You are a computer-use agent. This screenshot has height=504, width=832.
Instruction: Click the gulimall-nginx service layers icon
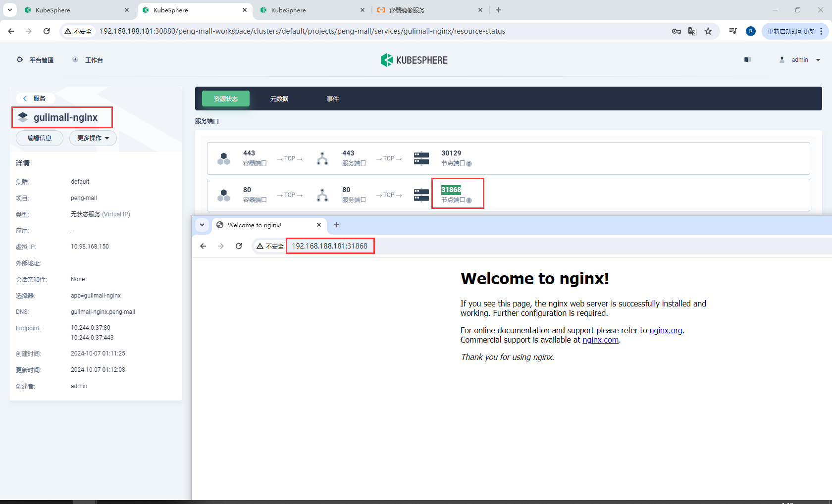[x=23, y=117]
